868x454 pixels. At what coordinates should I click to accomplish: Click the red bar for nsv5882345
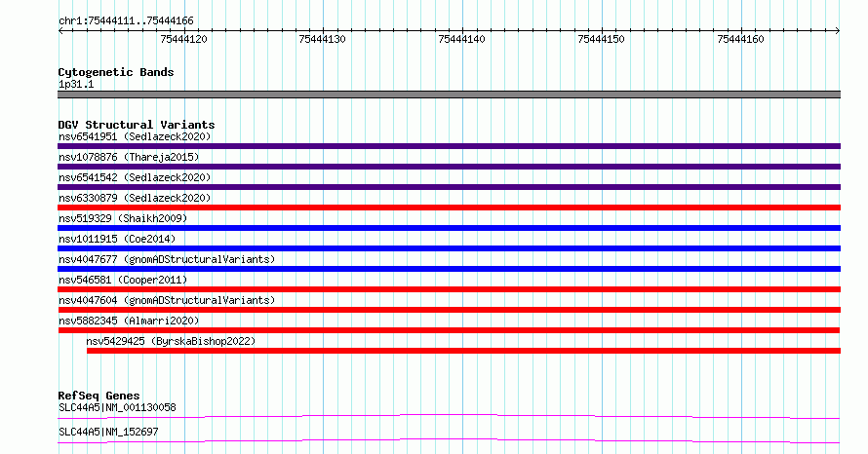pos(449,330)
